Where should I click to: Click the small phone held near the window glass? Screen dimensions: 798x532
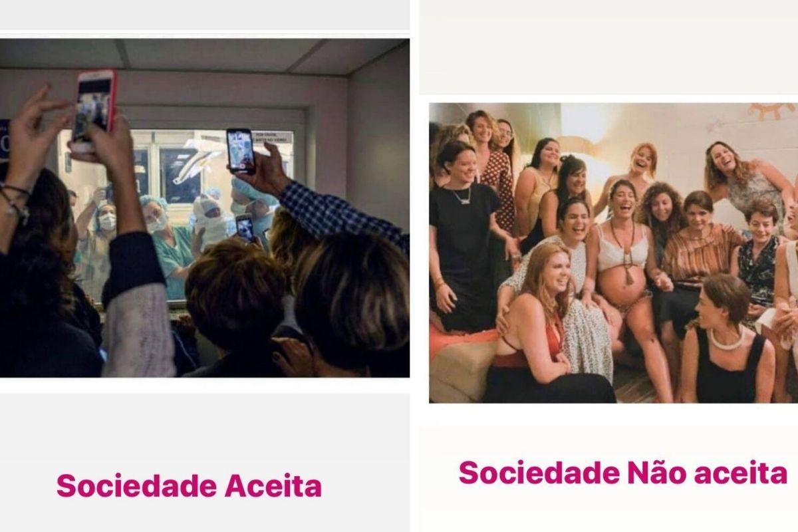pyautogui.click(x=245, y=227)
